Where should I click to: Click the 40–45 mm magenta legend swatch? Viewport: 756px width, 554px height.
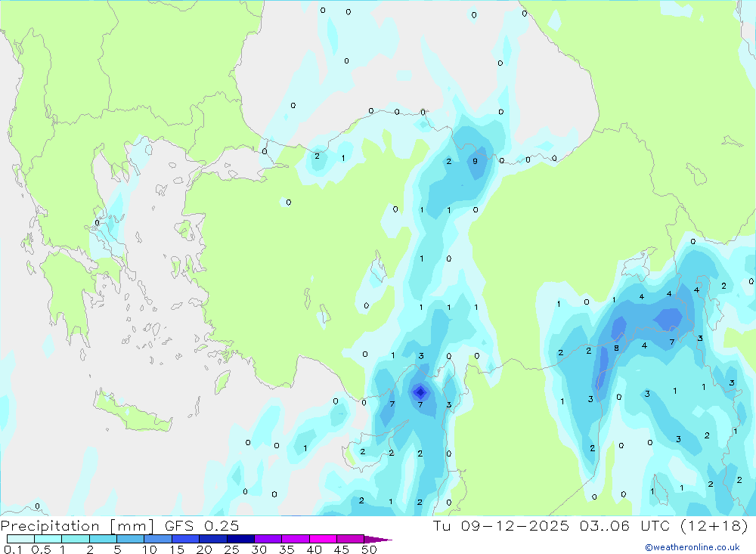tap(323, 539)
